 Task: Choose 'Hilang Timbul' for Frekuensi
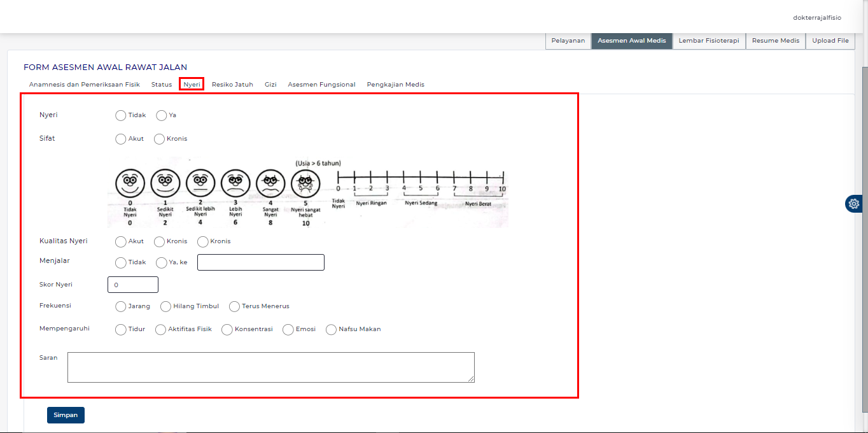(165, 306)
